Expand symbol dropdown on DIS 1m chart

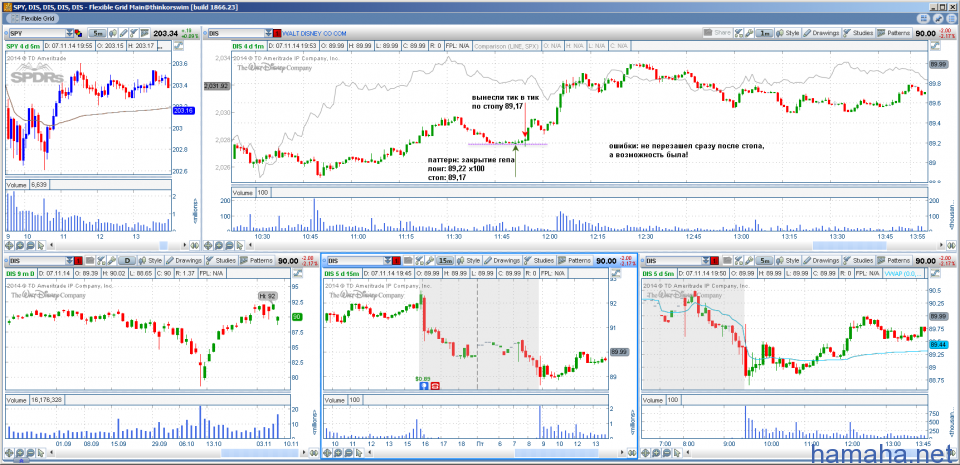268,33
